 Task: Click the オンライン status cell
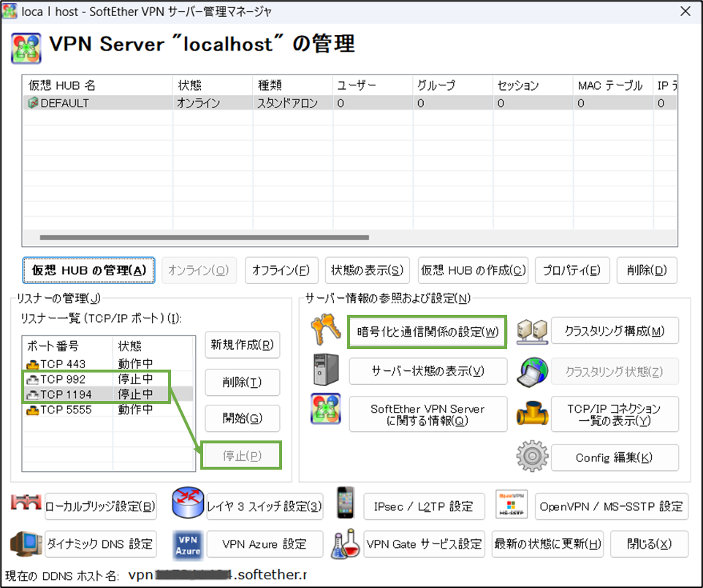tap(199, 103)
